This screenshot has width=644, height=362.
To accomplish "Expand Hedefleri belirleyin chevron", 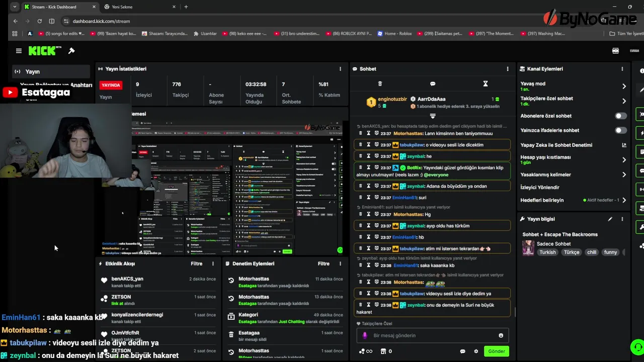I will [624, 200].
